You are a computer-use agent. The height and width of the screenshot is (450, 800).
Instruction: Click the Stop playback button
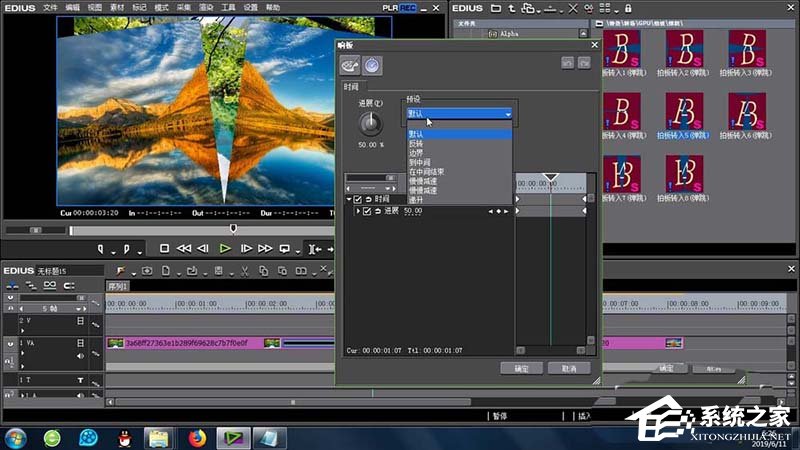(165, 248)
